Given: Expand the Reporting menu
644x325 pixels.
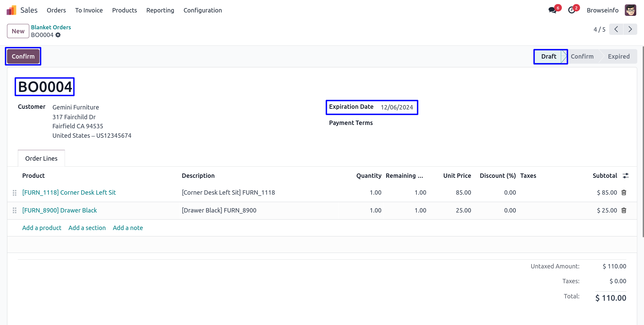Looking at the screenshot, I should point(160,10).
